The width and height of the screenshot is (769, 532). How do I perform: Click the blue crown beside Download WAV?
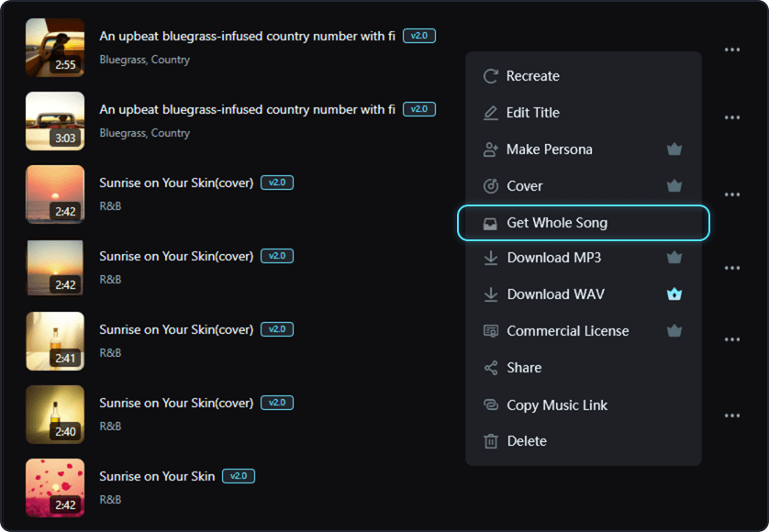[674, 294]
